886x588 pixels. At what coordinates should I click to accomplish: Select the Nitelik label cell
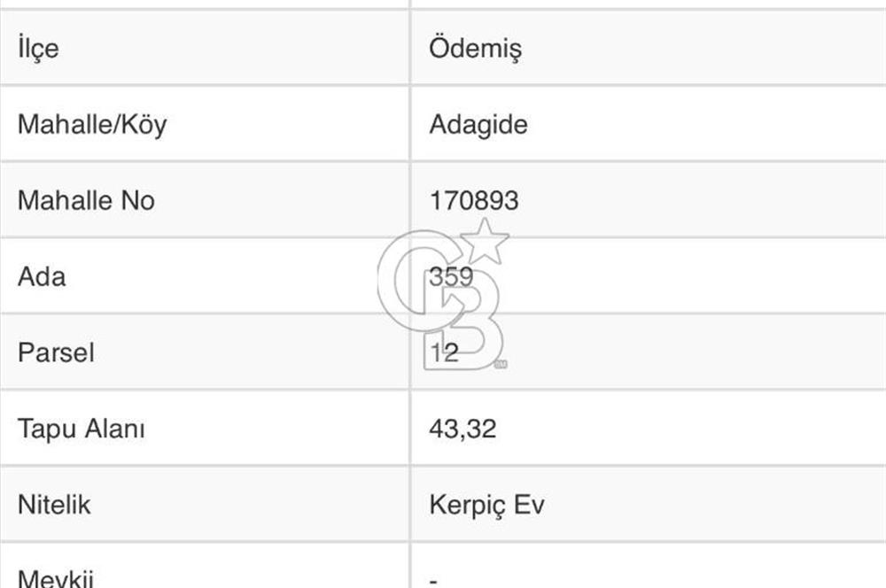coord(54,505)
